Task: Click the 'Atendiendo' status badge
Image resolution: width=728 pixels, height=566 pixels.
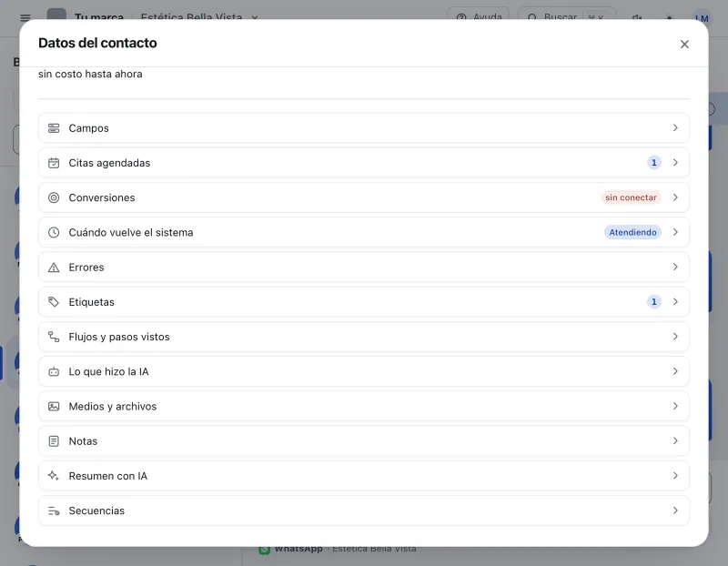Action: pos(632,232)
